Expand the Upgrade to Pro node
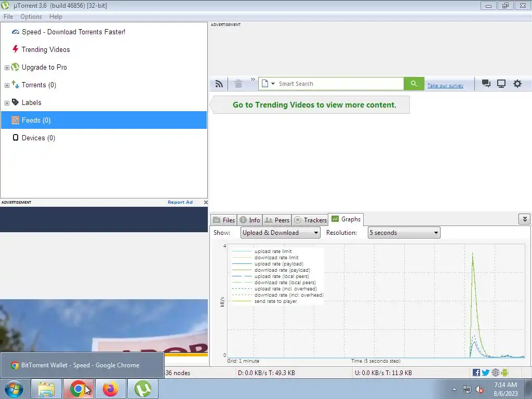The width and height of the screenshot is (532, 399). pos(7,68)
